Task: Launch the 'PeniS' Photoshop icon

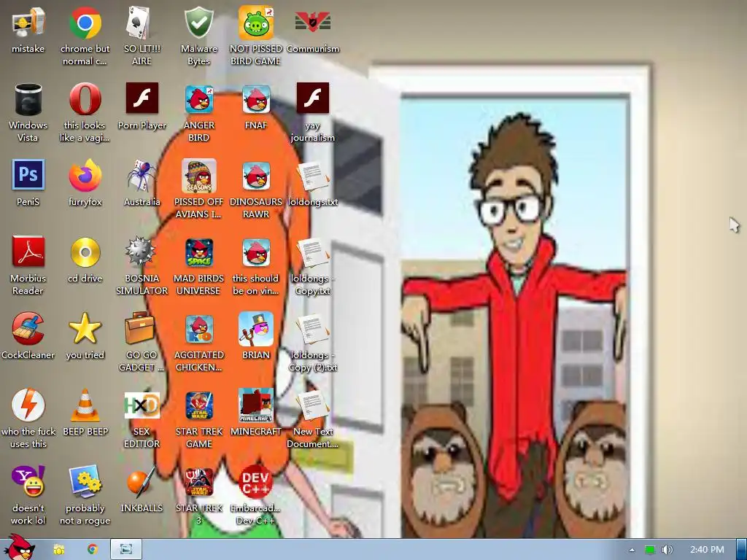Action: (x=28, y=175)
